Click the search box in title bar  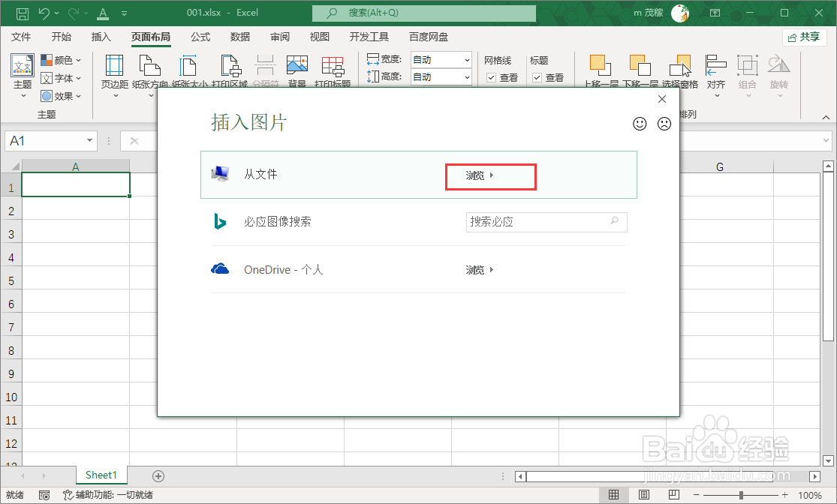[x=424, y=13]
